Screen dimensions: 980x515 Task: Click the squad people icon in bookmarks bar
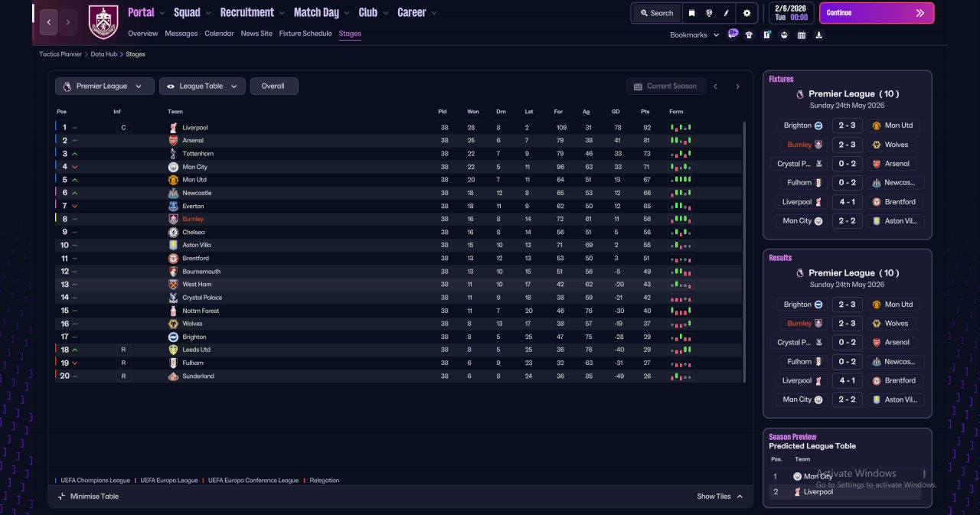784,34
